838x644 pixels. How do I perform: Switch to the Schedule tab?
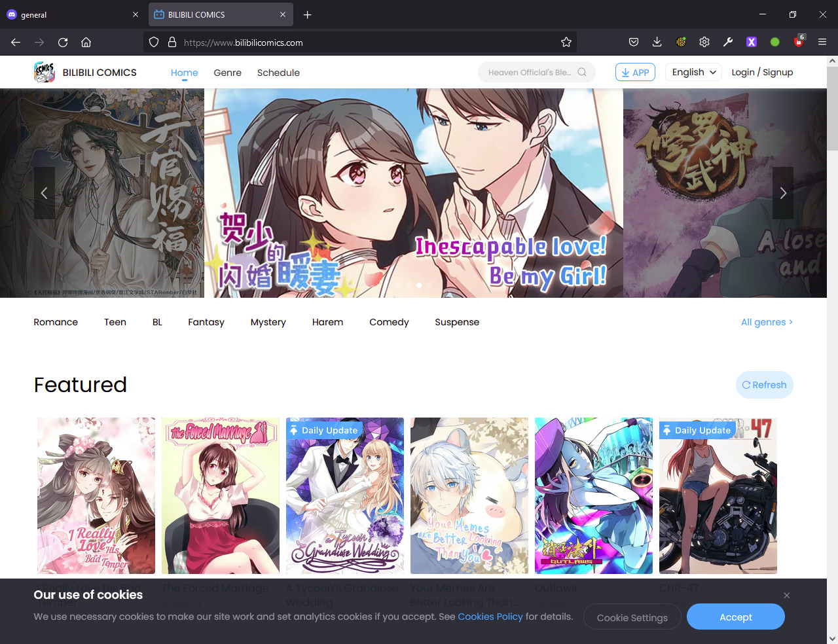[278, 73]
